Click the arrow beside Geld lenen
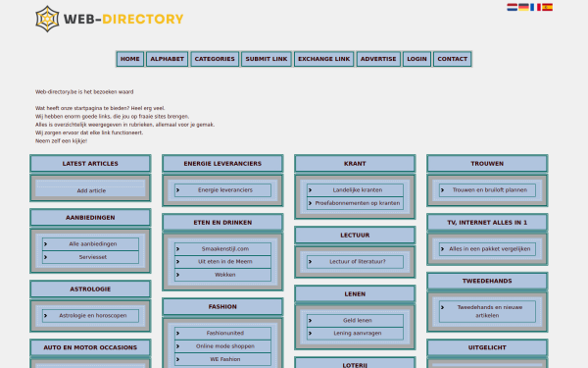 tap(310, 320)
